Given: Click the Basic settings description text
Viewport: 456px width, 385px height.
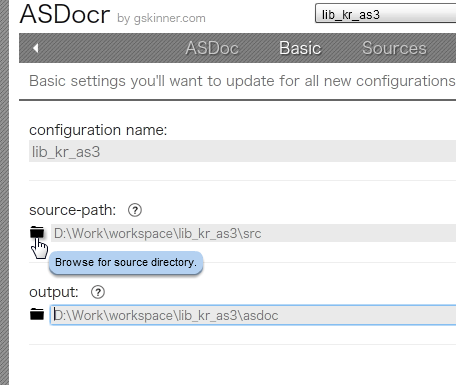Looking at the screenshot, I should 242,81.
